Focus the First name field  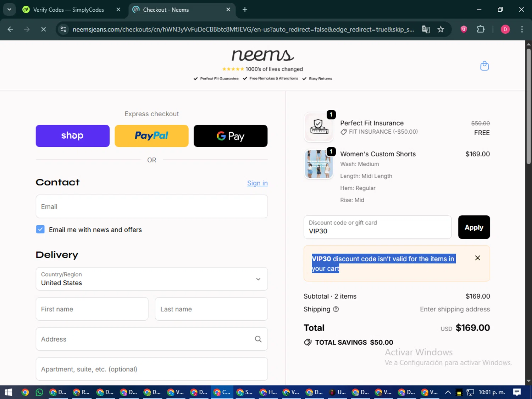coord(92,309)
